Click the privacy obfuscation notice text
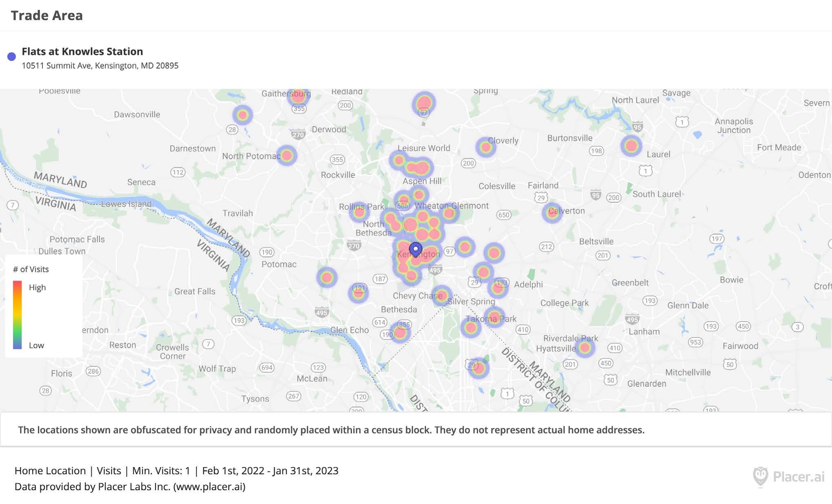832x504 pixels. [x=331, y=430]
